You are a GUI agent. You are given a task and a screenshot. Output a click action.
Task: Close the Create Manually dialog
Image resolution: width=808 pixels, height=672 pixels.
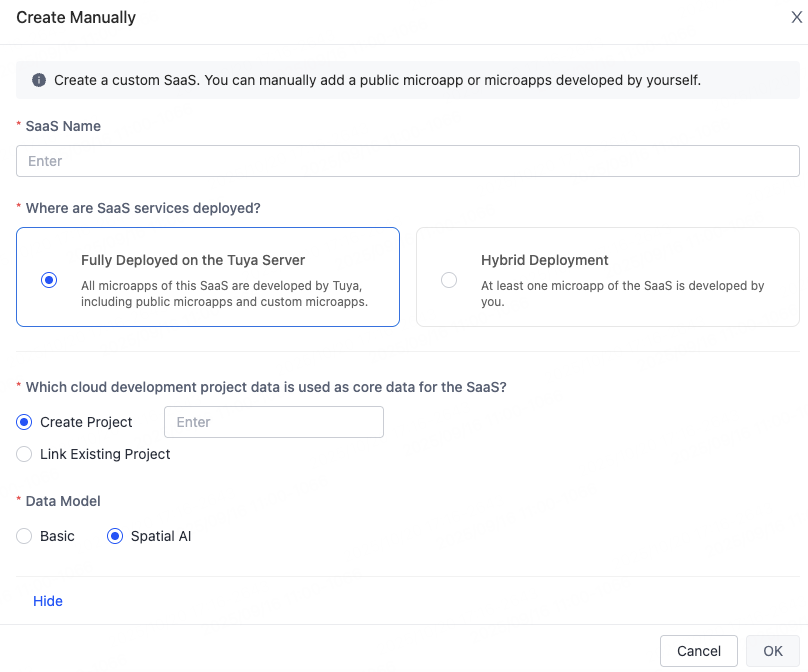(x=796, y=17)
